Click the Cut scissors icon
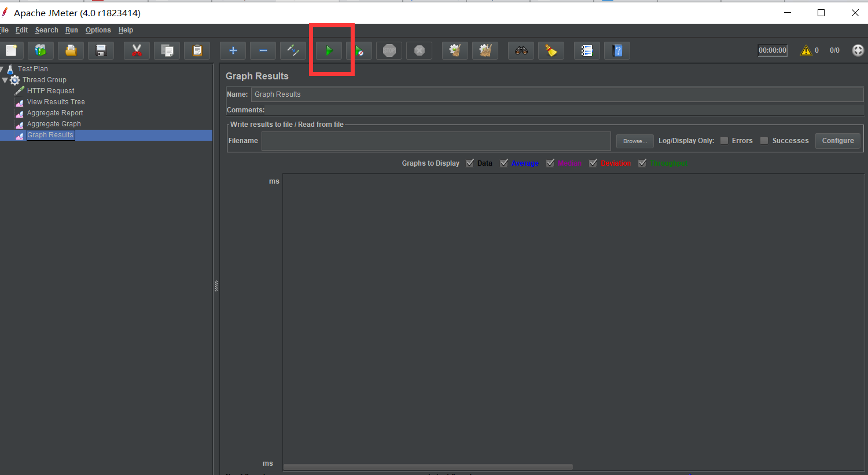 [x=137, y=50]
